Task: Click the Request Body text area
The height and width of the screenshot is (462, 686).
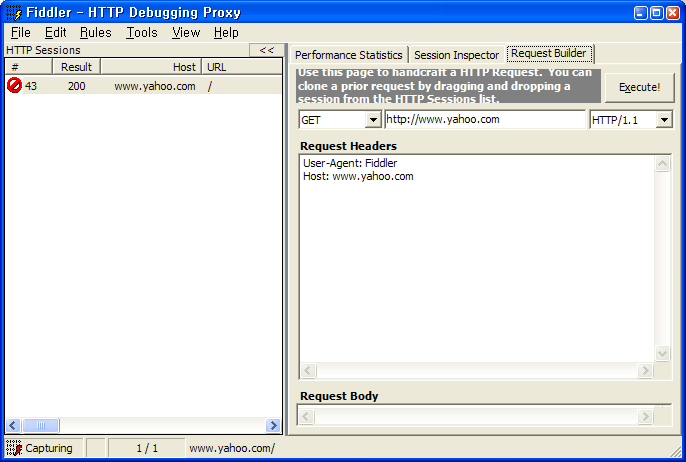Action: (483, 415)
